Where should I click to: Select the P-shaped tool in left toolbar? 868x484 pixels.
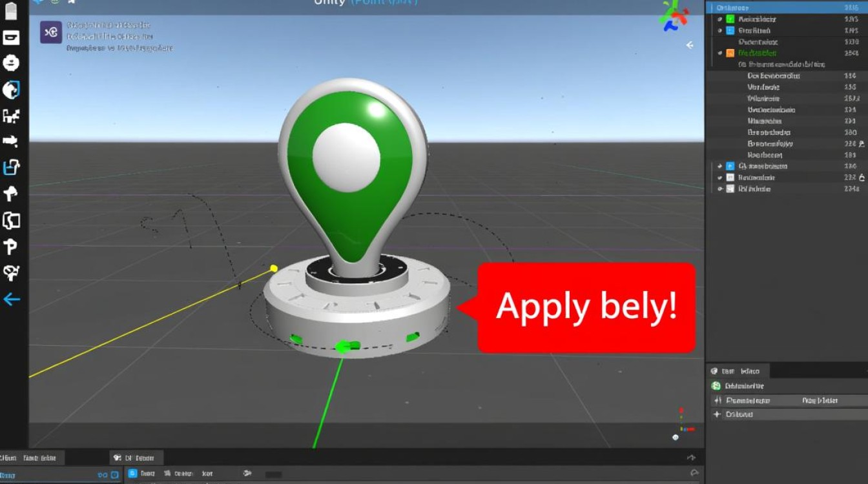pyautogui.click(x=10, y=247)
